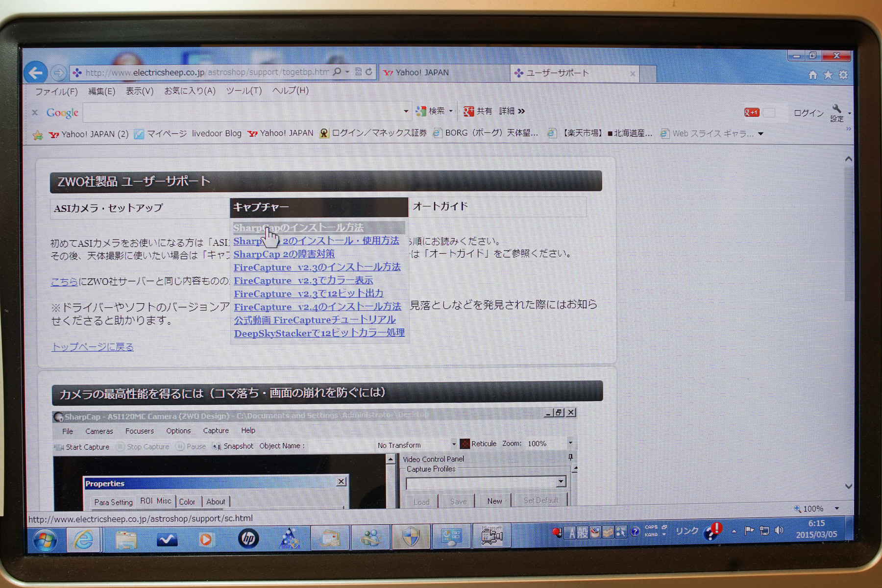
Task: Open a new tab with the blank tab button
Action: 648,73
